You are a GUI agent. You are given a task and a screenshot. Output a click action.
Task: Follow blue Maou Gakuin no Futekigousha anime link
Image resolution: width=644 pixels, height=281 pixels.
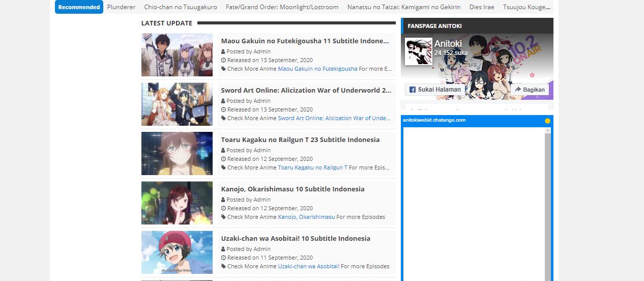(x=317, y=69)
